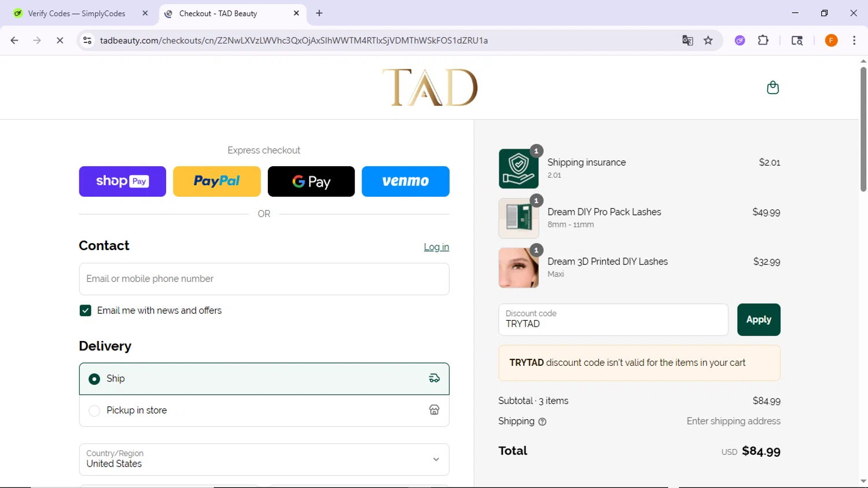Open site information icon in address bar

click(x=87, y=41)
